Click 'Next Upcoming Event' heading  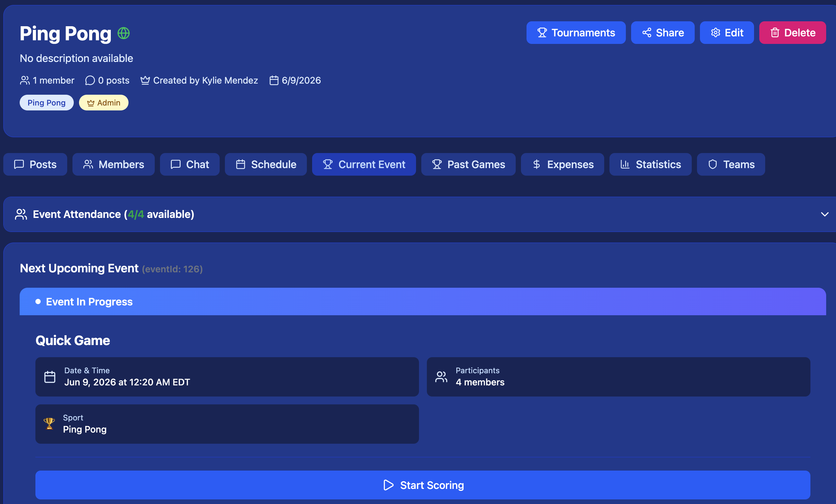(x=79, y=268)
